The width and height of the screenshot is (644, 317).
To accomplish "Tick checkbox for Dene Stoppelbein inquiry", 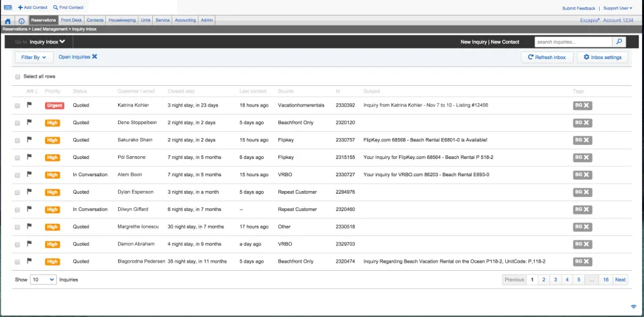I will 17,123.
